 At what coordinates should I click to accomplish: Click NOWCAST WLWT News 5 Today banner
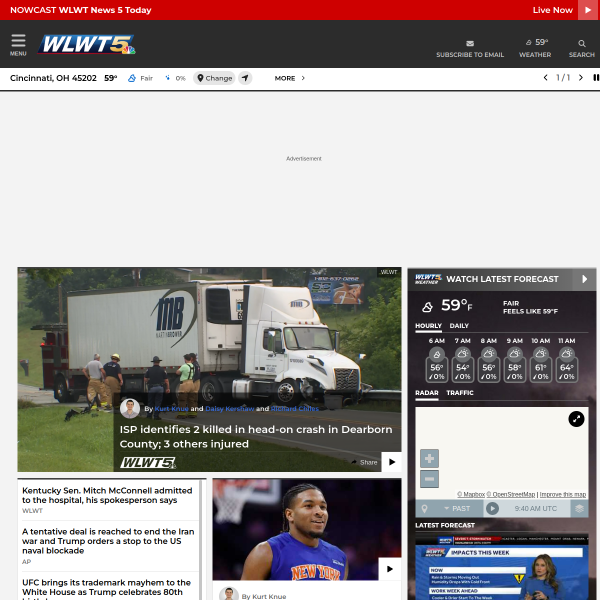pyautogui.click(x=81, y=10)
